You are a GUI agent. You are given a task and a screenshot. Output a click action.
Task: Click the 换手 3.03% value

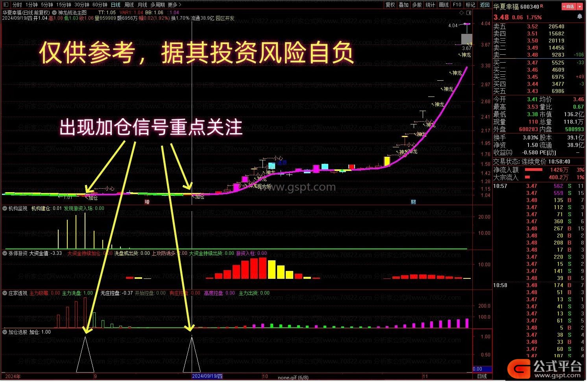[530, 137]
